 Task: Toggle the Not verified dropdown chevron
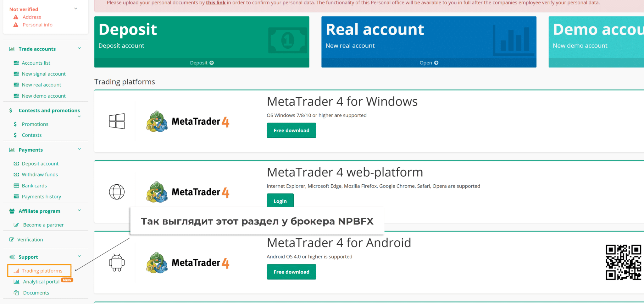click(x=75, y=9)
